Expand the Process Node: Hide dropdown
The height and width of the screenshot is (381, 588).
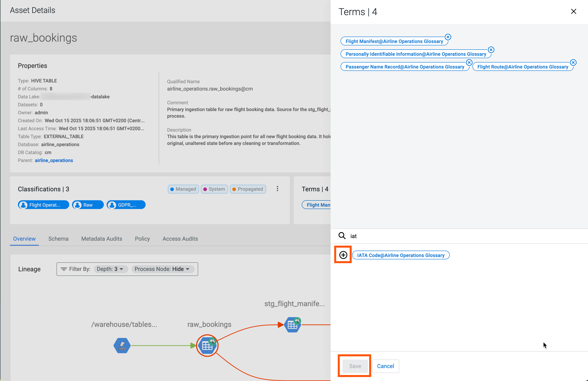click(162, 269)
